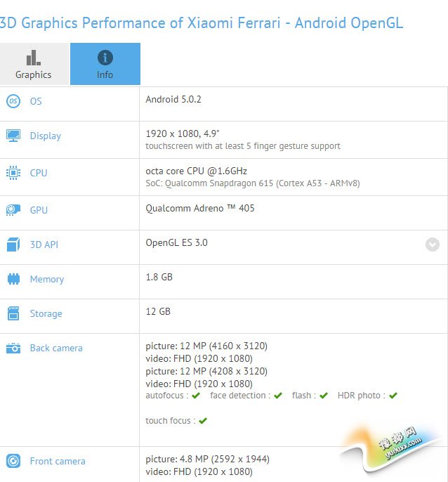Viewport: 448px width, 482px height.
Task: Expand the OpenGL ES 3.0 details
Action: tap(433, 245)
